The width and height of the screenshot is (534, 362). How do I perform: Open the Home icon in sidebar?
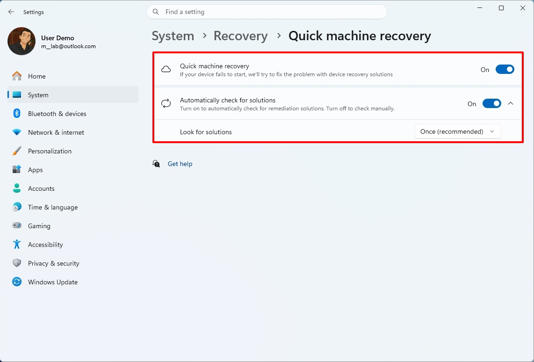coord(17,76)
